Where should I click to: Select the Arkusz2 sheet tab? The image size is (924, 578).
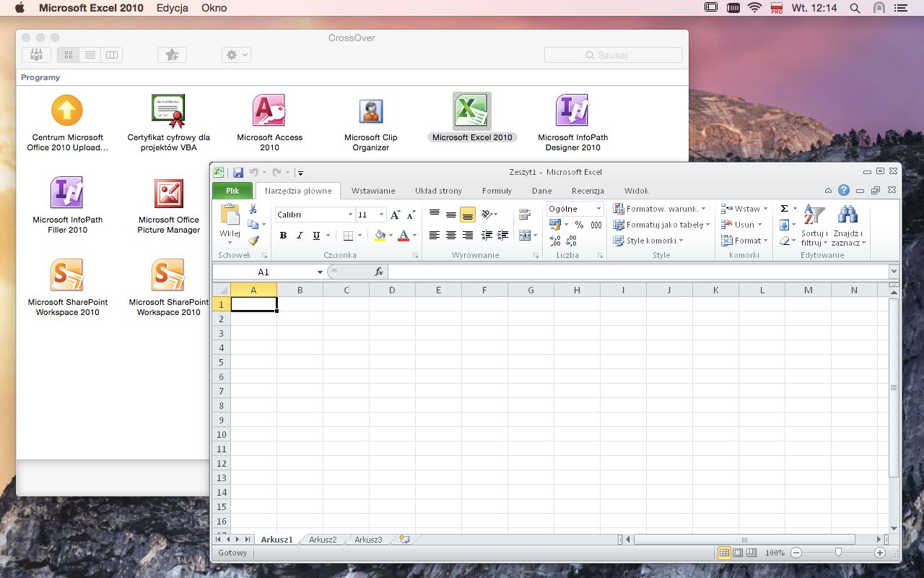pyautogui.click(x=323, y=540)
